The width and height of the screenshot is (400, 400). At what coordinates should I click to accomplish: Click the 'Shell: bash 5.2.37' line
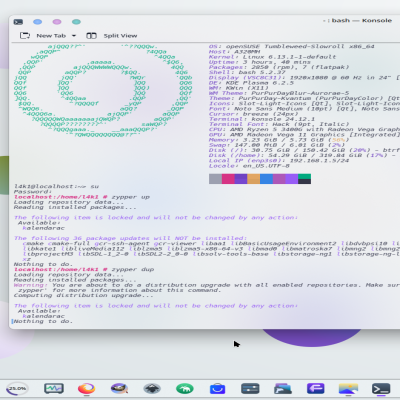click(247, 72)
